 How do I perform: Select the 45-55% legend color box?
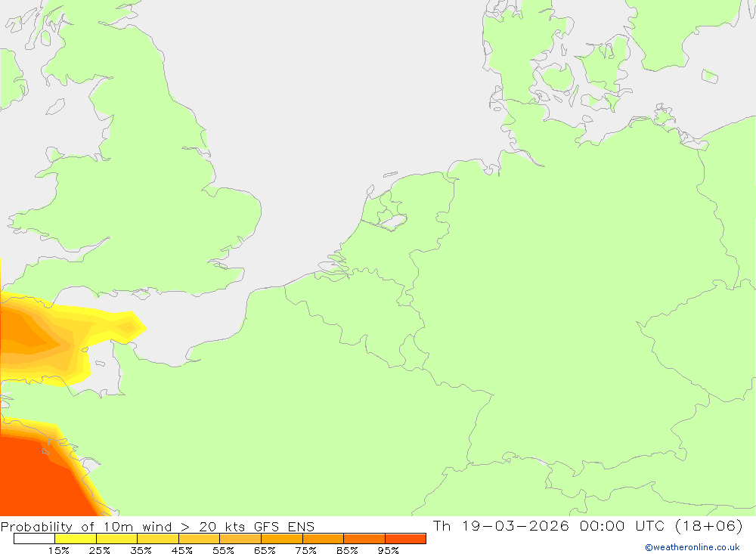tap(200, 539)
